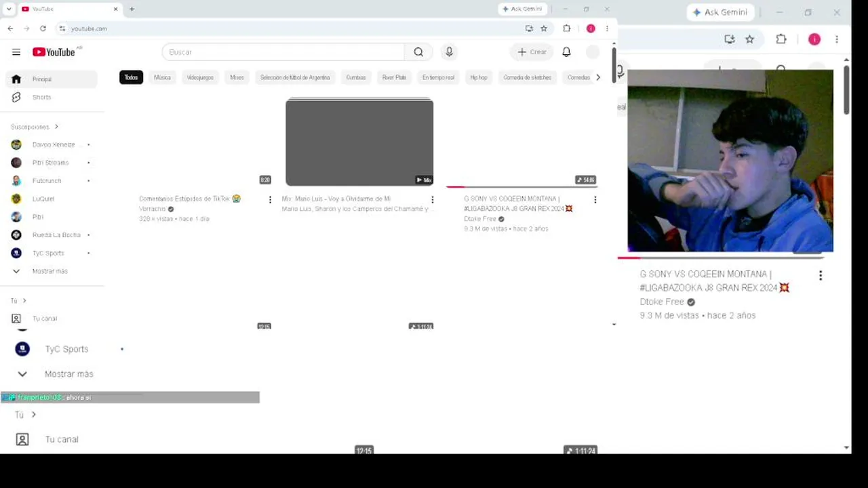Screen dimensions: 868x488
Task: Click Ask Gemini in enlarged right window
Action: [x=719, y=12]
